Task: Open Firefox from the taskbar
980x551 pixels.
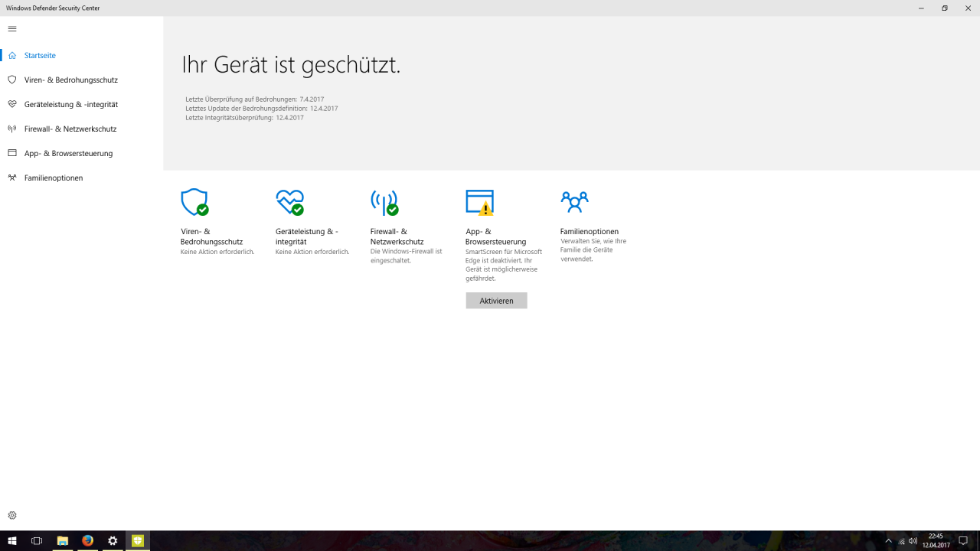Action: (88, 541)
